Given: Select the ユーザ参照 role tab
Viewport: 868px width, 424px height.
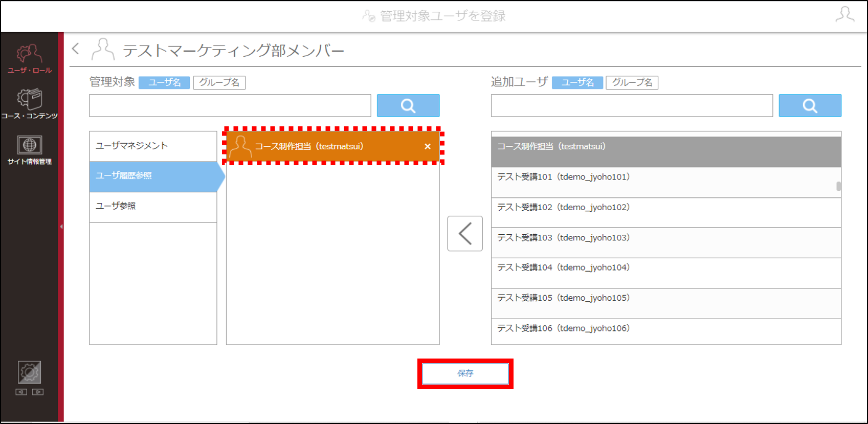Looking at the screenshot, I should 153,207.
